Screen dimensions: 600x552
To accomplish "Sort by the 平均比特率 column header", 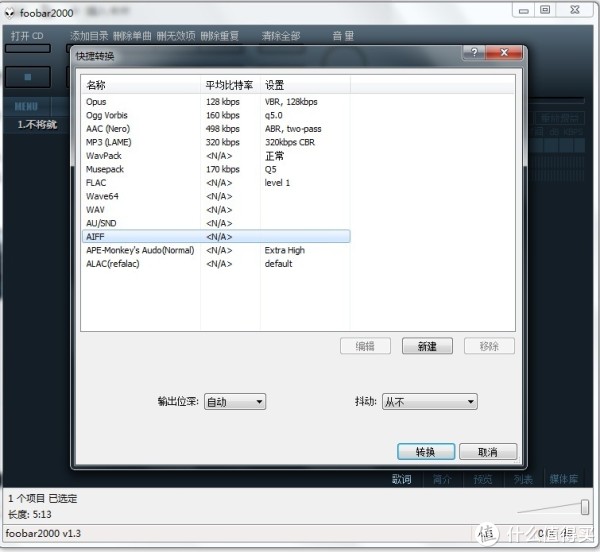I will tap(230, 85).
